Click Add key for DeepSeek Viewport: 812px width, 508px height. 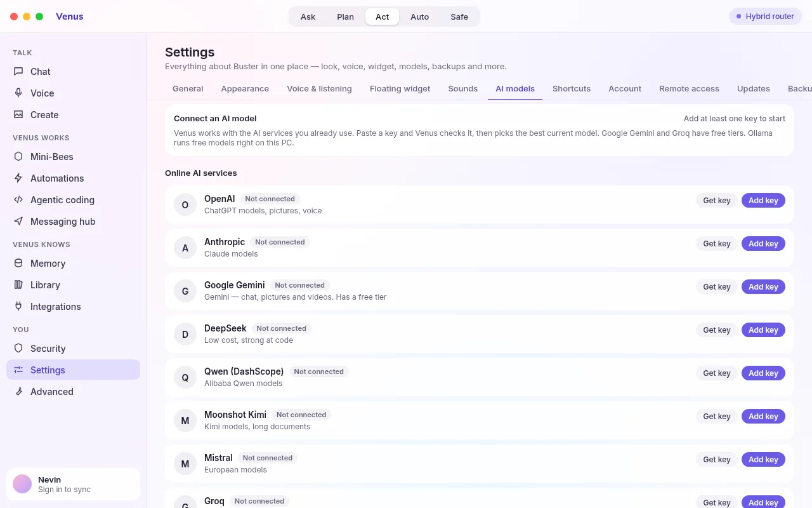pyautogui.click(x=763, y=330)
